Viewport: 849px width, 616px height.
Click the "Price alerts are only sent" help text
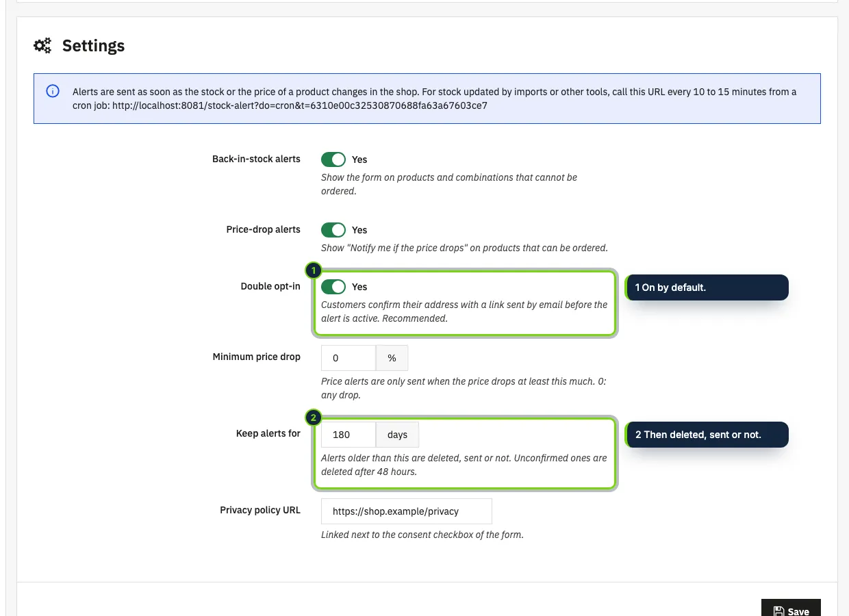click(x=464, y=388)
